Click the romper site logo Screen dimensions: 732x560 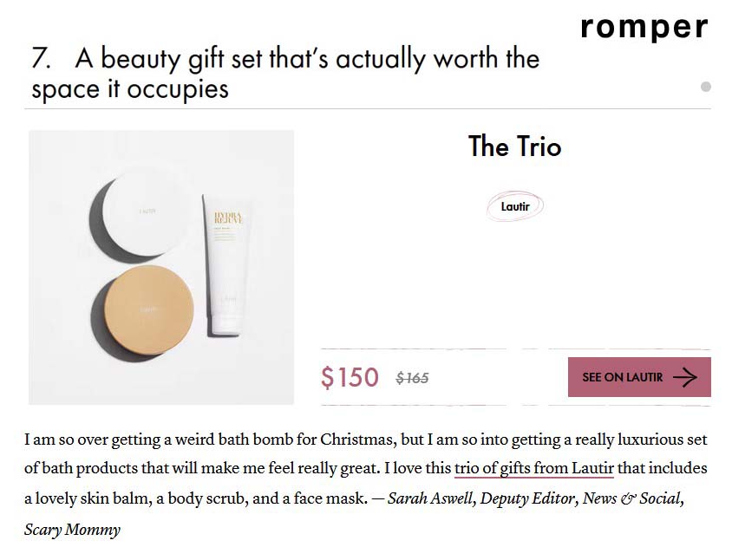[644, 27]
